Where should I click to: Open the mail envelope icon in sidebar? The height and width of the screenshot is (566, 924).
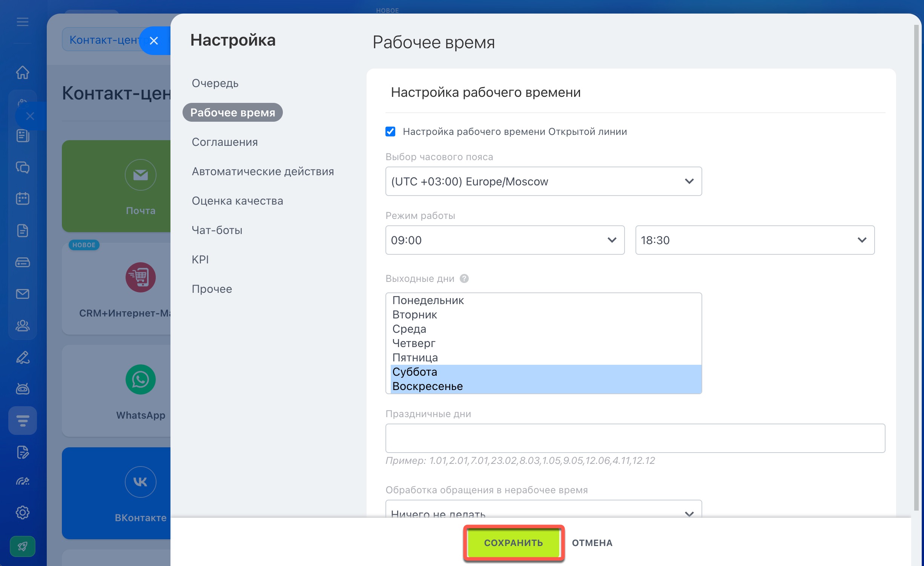[x=23, y=294]
